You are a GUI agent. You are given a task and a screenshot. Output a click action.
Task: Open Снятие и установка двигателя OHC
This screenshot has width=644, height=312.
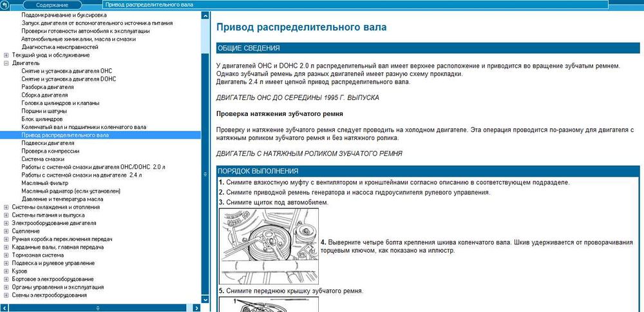click(66, 71)
